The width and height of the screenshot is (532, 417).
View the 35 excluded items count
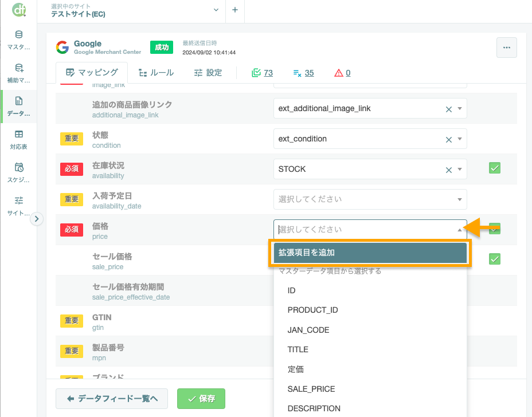(x=303, y=73)
